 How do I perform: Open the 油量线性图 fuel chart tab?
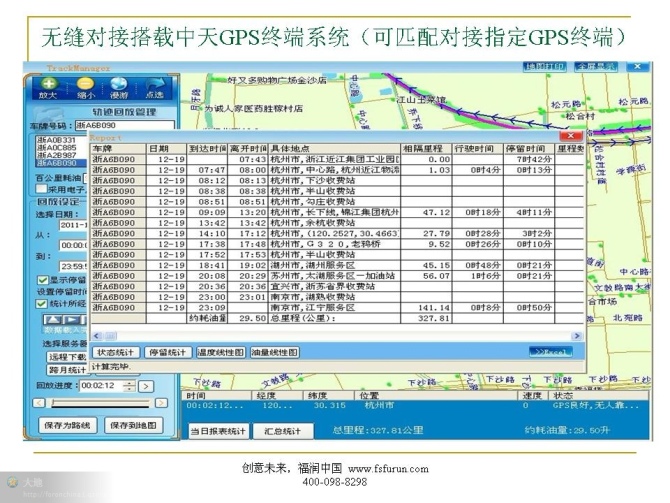pyautogui.click(x=275, y=352)
